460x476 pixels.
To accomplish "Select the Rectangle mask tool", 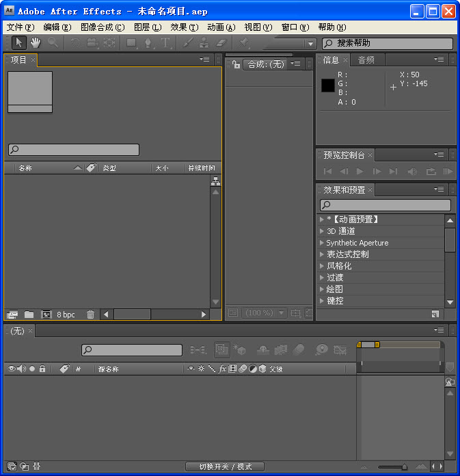I will (x=131, y=43).
